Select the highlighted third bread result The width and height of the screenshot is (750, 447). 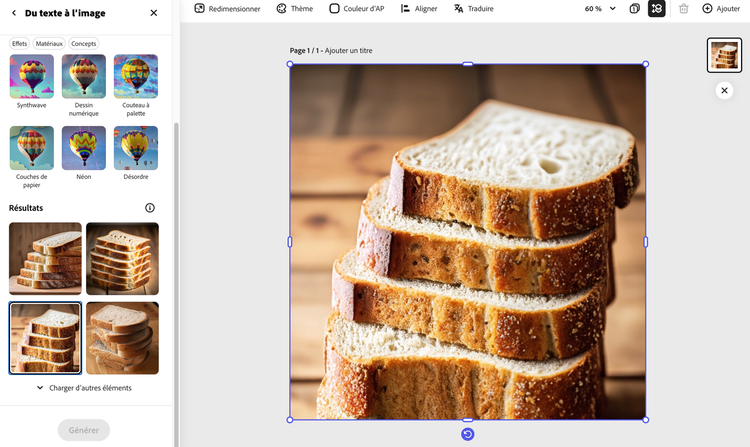(x=45, y=338)
